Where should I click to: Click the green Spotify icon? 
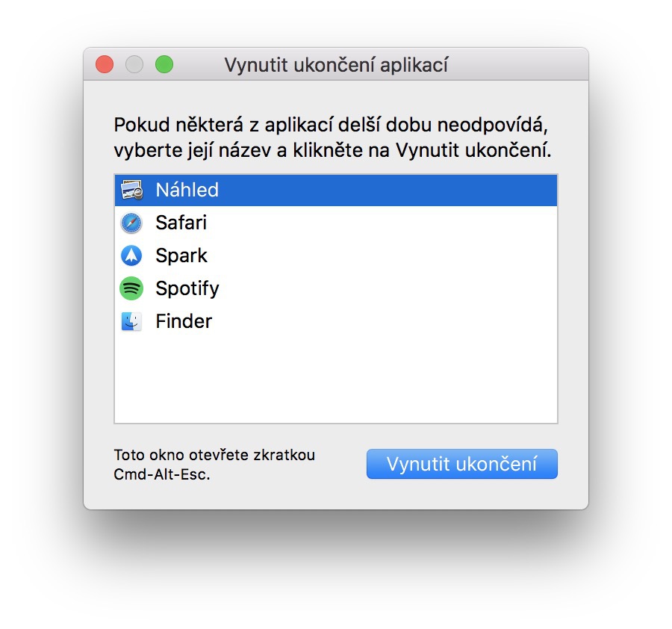(x=131, y=288)
